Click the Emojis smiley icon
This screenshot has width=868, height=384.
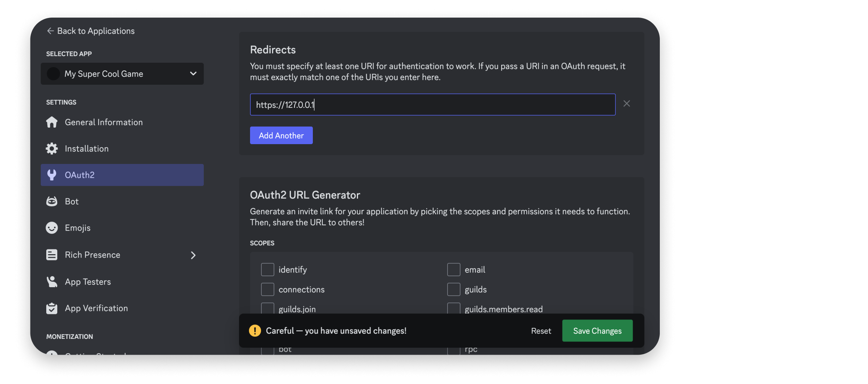coord(52,228)
